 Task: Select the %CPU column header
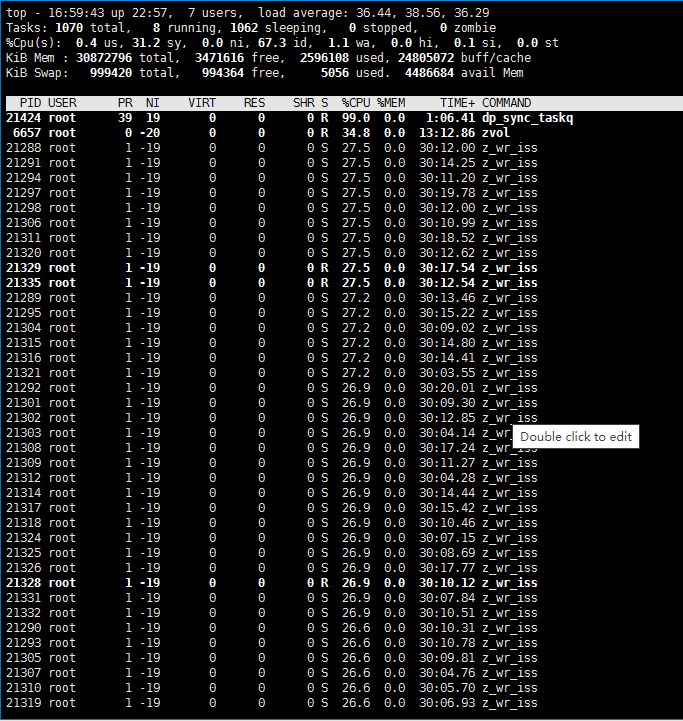(x=356, y=103)
